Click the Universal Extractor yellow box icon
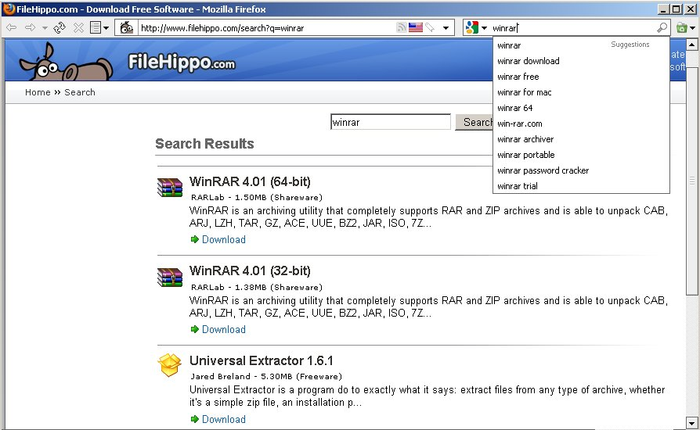Viewport: 700px width, 430px height. 170,365
